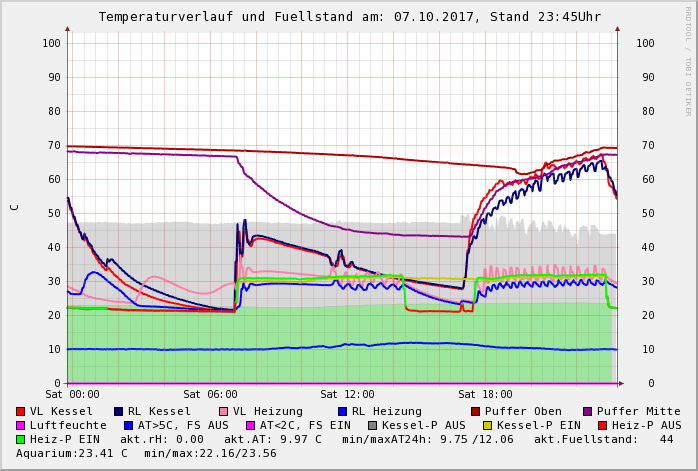Click the red VL Kessel legend swatch
Screen dimensions: 698x471
[x=21, y=411]
